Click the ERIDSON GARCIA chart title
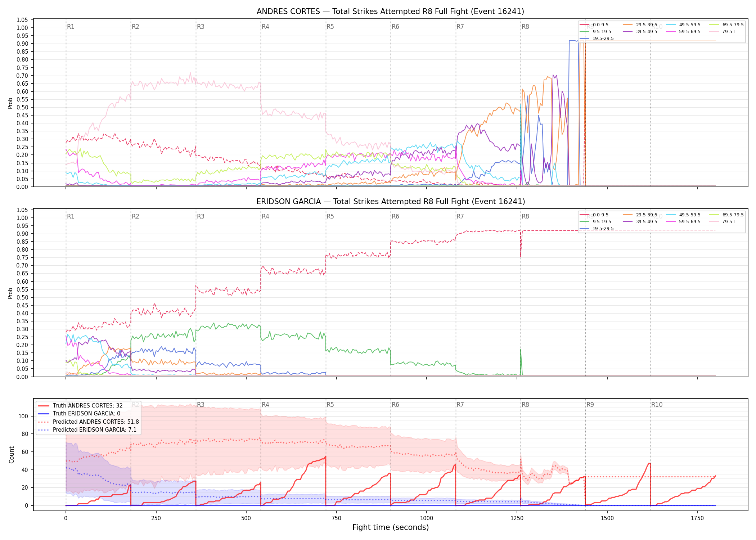This screenshot has height=540, width=756. [x=390, y=202]
